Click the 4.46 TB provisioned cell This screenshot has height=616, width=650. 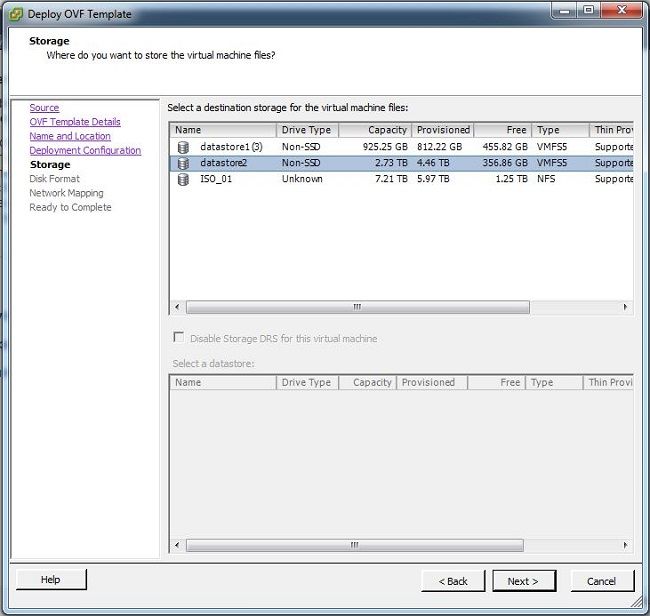pyautogui.click(x=433, y=163)
